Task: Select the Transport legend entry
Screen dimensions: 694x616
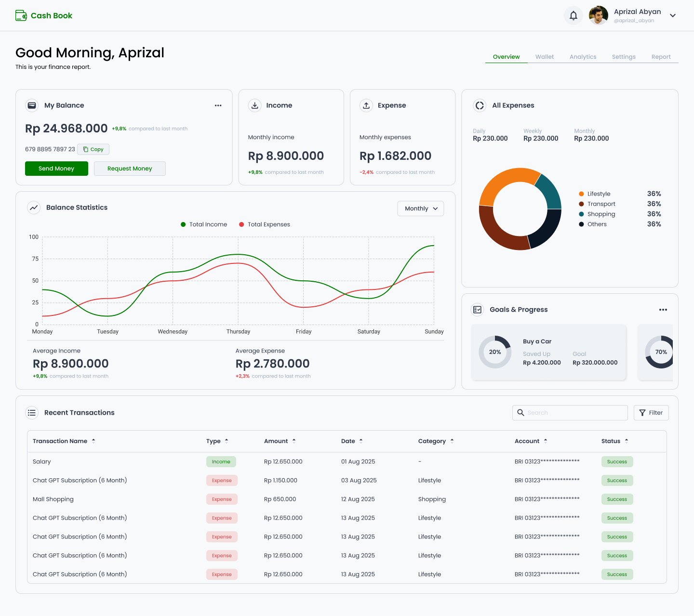Action: click(620, 204)
